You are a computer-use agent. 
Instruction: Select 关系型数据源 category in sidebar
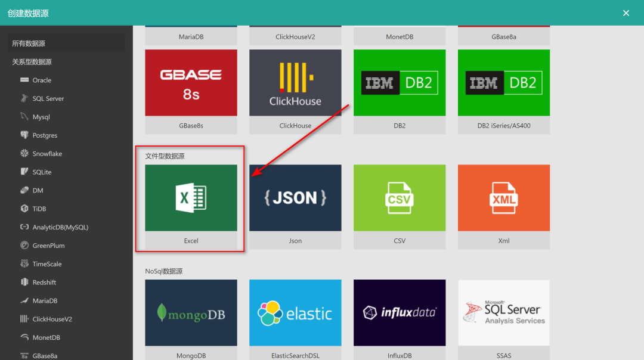click(x=32, y=62)
